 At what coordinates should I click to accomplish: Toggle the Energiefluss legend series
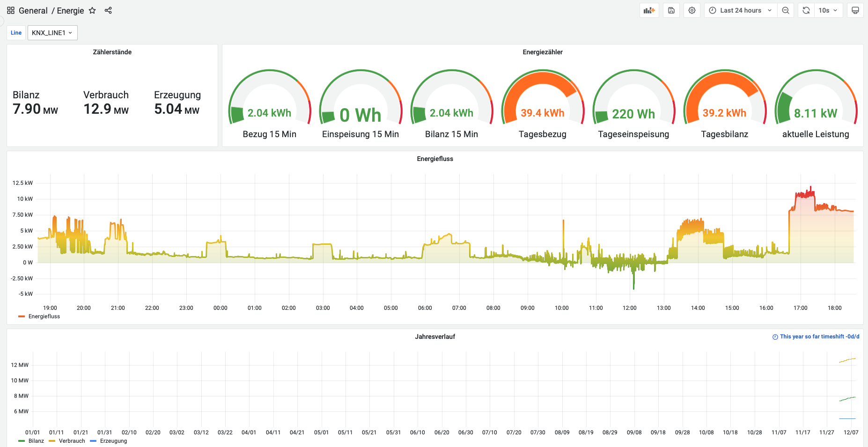pos(44,316)
